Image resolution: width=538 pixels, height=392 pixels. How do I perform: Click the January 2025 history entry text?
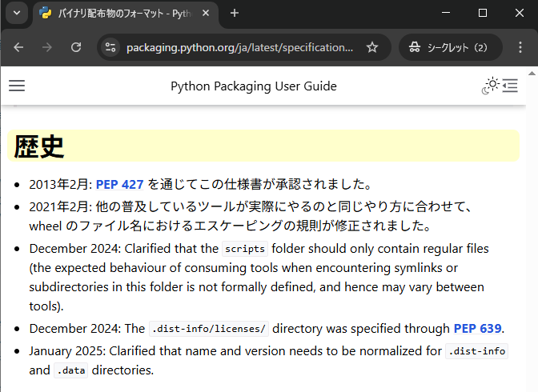pyautogui.click(x=268, y=361)
